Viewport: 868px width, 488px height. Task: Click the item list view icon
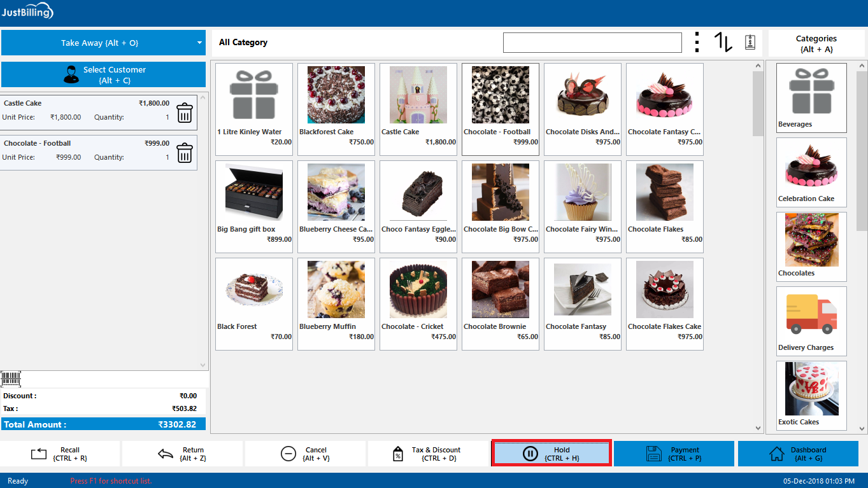[750, 42]
